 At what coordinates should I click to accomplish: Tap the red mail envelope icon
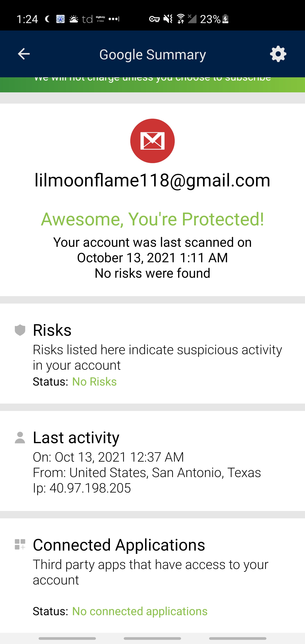coord(152,141)
